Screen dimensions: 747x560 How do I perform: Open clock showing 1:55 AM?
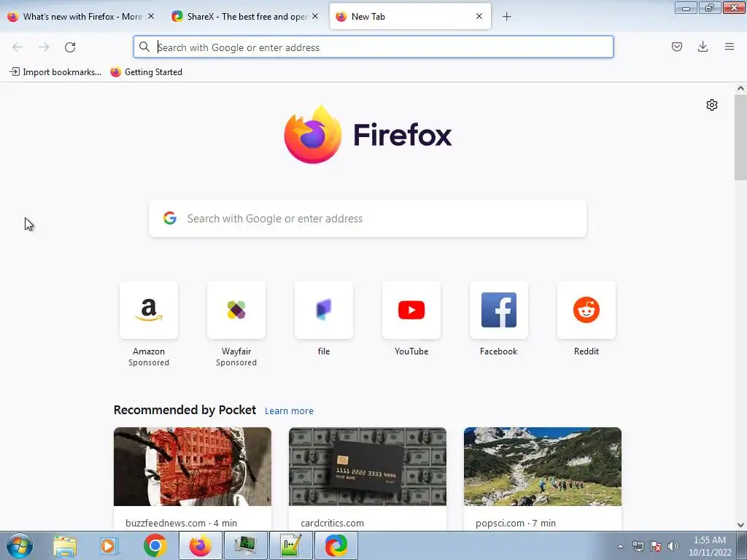click(710, 546)
